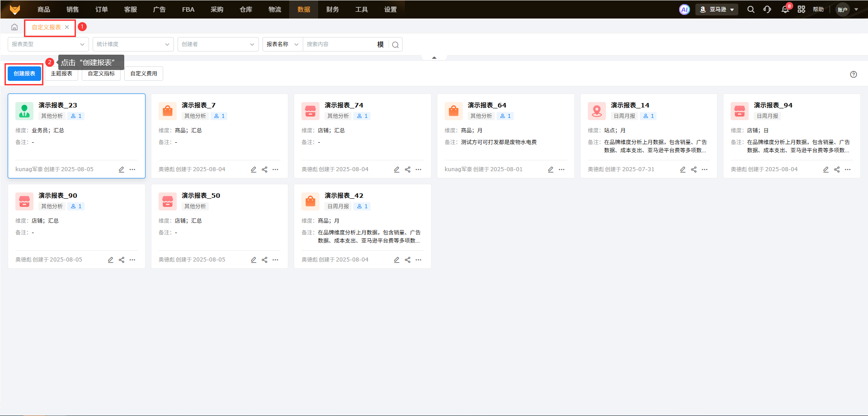868x416 pixels.
Task: Edit report 演示报表_42
Action: pos(397,260)
